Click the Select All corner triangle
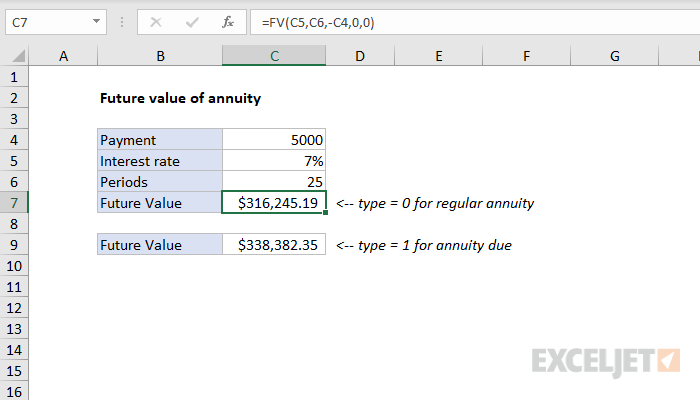Image resolution: width=700 pixels, height=400 pixels. pos(19,56)
